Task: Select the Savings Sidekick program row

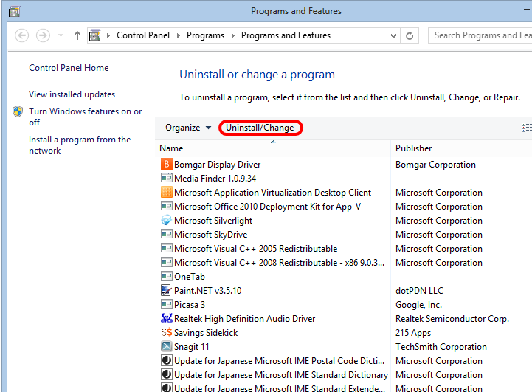Action: (x=343, y=333)
